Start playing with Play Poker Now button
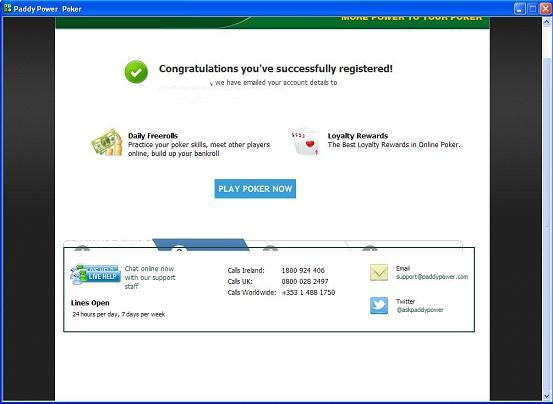 (255, 189)
